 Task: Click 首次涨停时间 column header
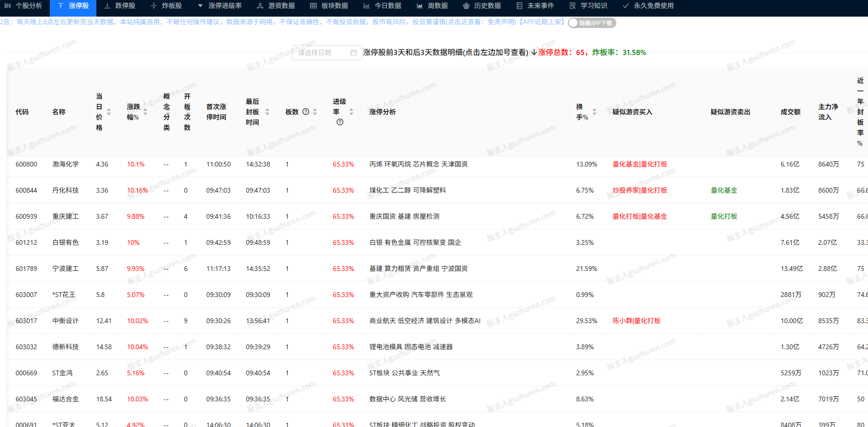coord(216,112)
